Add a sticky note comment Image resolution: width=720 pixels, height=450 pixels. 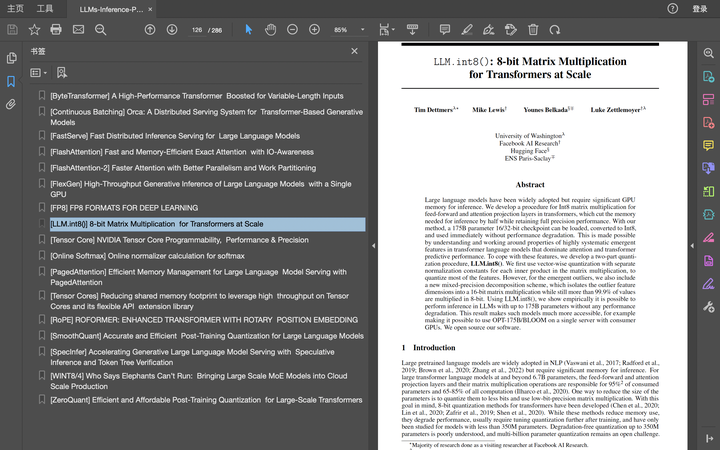point(444,29)
